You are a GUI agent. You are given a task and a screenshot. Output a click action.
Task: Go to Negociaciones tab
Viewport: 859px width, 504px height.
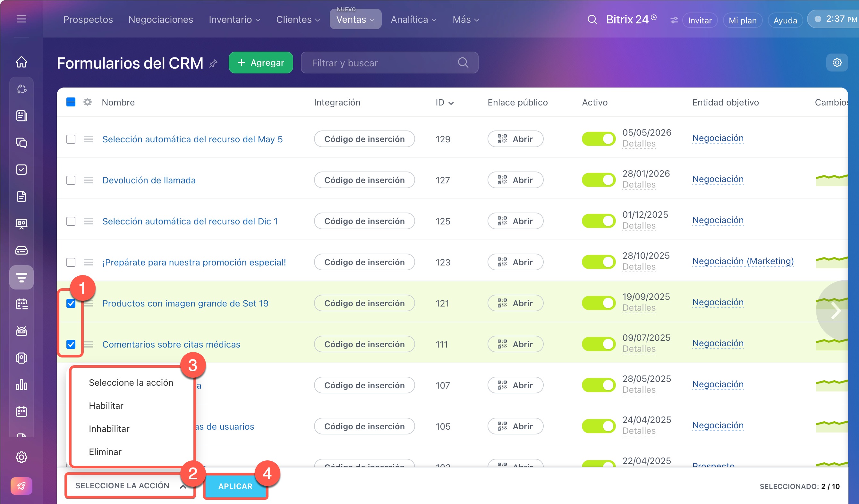[161, 20]
